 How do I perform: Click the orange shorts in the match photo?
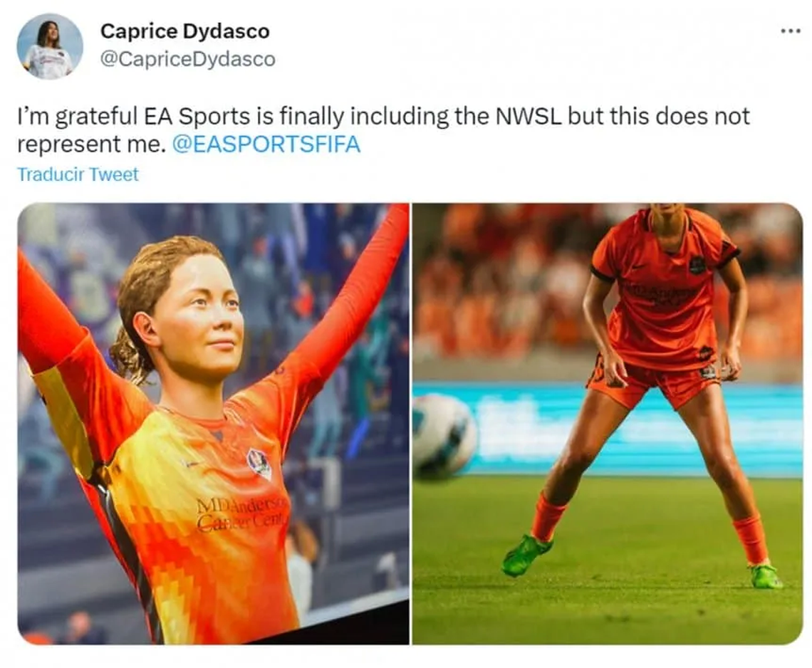pyautogui.click(x=655, y=382)
